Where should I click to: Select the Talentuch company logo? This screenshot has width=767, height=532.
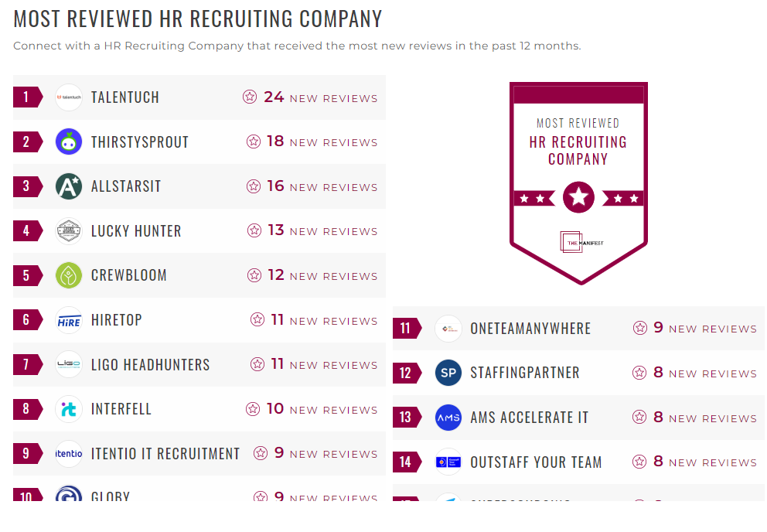click(x=68, y=97)
